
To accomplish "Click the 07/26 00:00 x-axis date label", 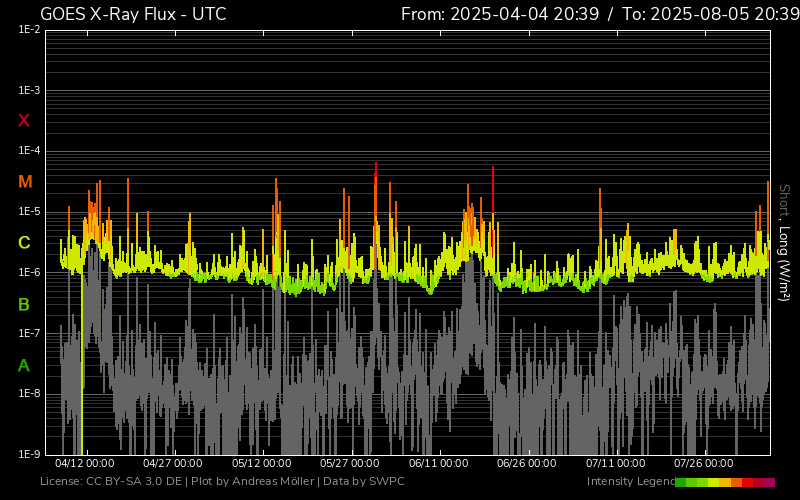I will tap(704, 464).
